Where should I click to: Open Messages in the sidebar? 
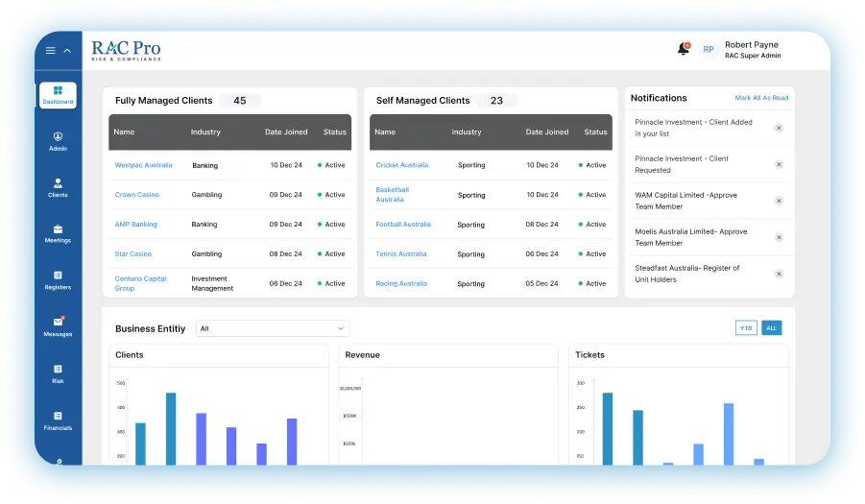tap(58, 326)
